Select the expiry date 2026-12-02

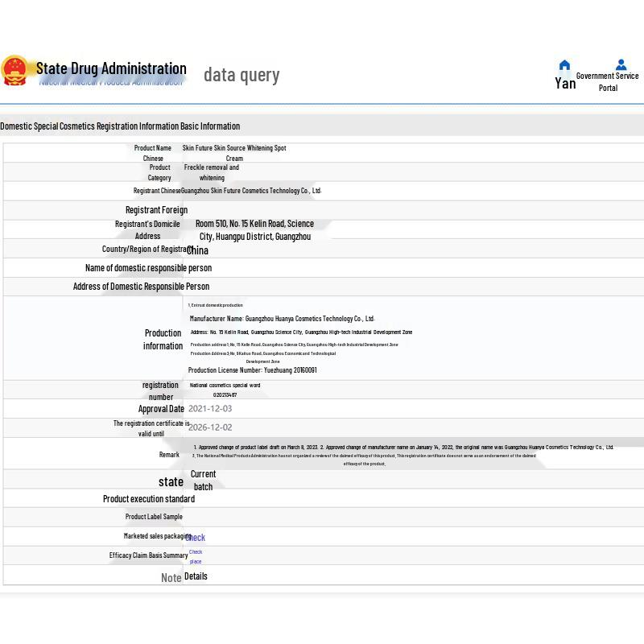click(x=210, y=427)
